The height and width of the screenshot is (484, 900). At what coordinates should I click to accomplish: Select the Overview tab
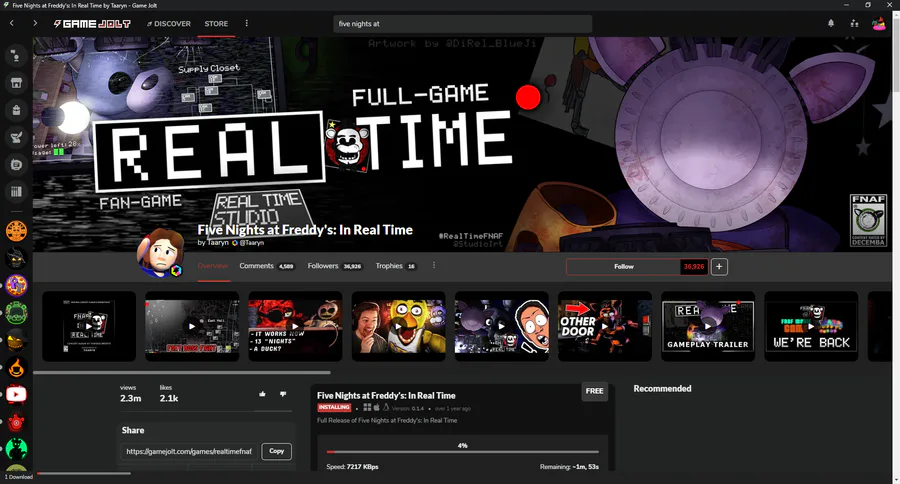[213, 266]
